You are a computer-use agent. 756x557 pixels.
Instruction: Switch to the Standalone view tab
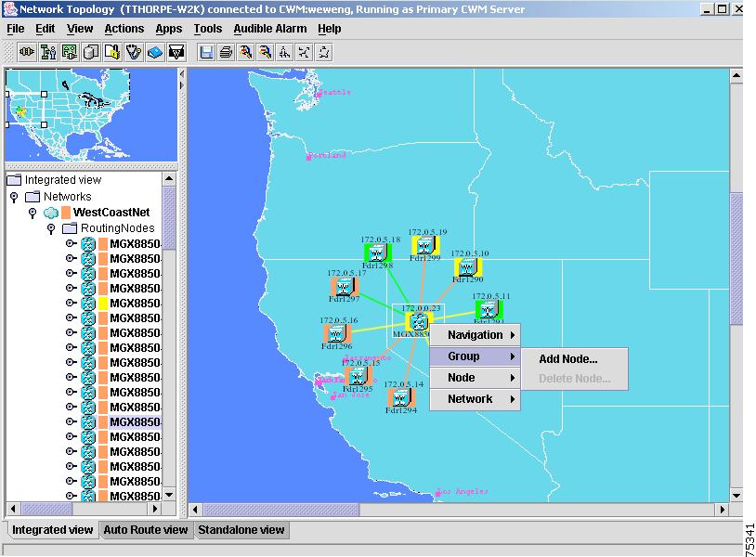(x=241, y=530)
